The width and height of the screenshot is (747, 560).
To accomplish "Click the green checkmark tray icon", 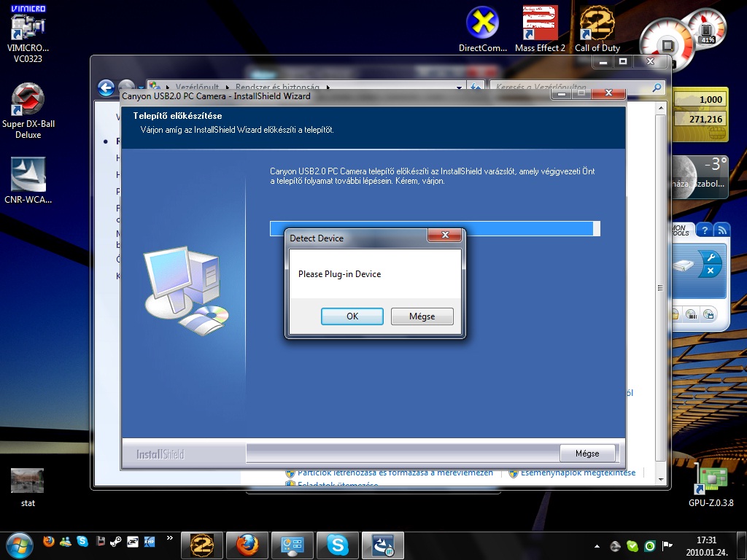I will [632, 545].
